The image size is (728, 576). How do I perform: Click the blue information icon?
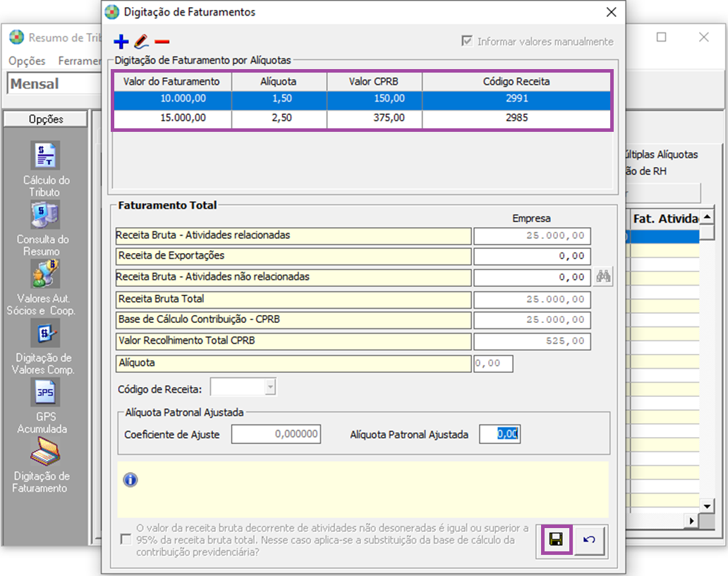coord(131,479)
